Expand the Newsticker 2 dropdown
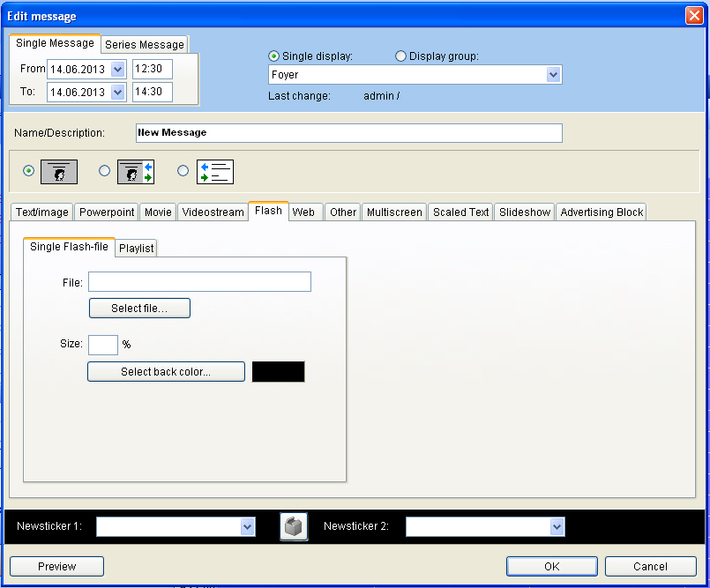The image size is (710, 588). (x=556, y=526)
